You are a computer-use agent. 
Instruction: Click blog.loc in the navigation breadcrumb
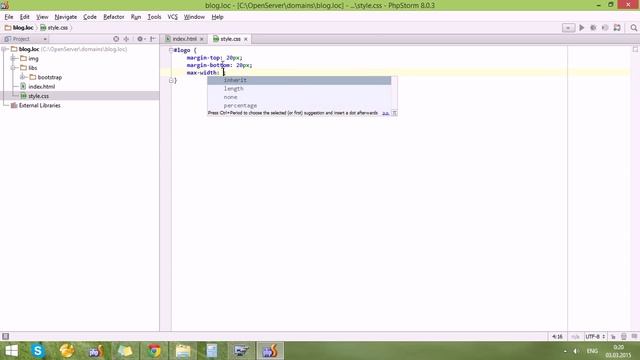[x=19, y=28]
